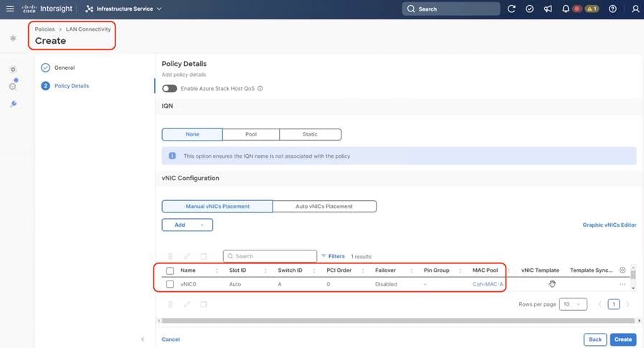Choose Manual vNICs Placement
644x348 pixels.
217,206
